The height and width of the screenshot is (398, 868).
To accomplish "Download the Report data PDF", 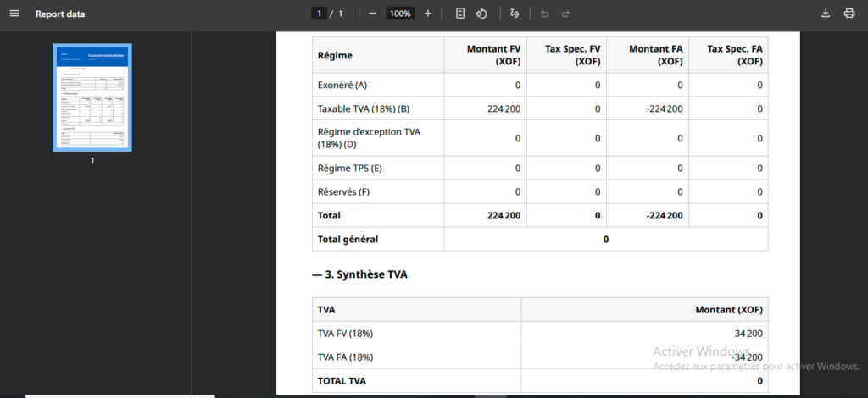I will [826, 14].
